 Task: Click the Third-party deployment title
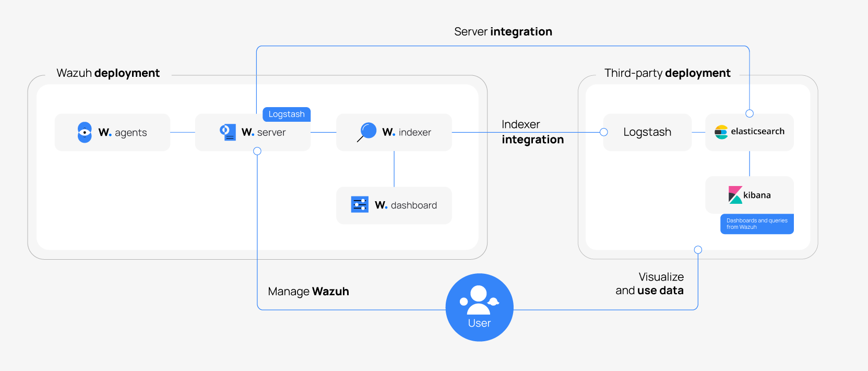(667, 73)
